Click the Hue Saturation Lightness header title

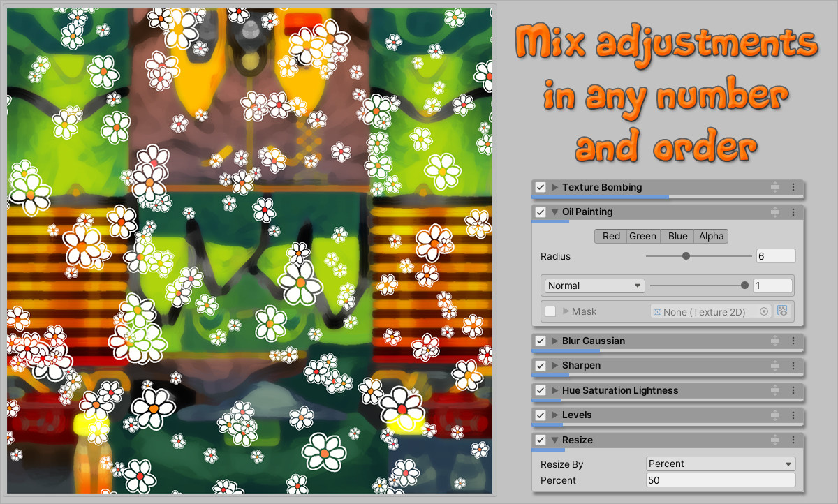[x=620, y=390]
